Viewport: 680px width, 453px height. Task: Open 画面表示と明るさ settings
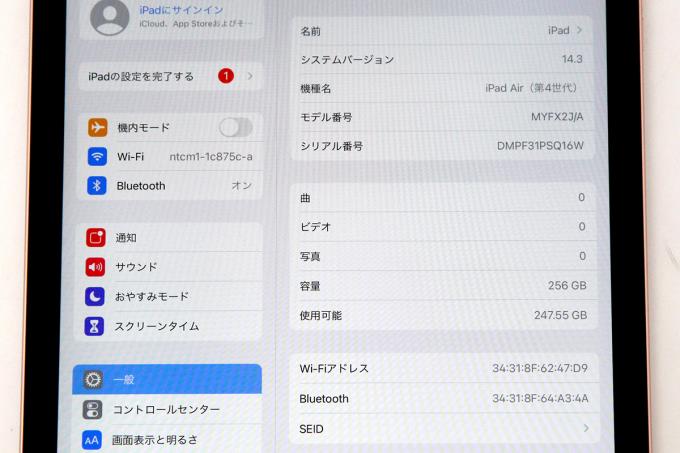pos(167,440)
